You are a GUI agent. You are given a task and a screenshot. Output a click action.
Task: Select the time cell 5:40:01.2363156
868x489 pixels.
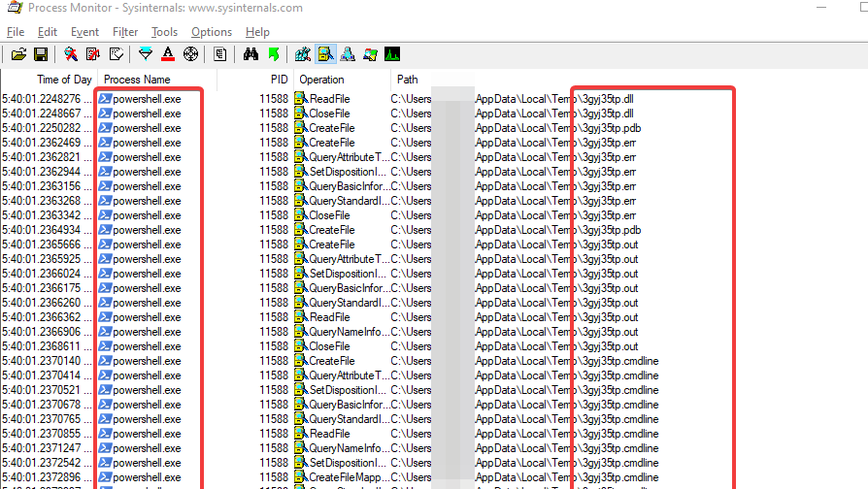[47, 186]
